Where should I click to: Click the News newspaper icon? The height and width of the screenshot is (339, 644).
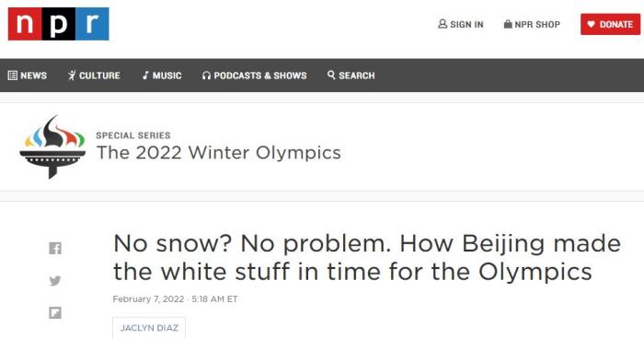[13, 76]
